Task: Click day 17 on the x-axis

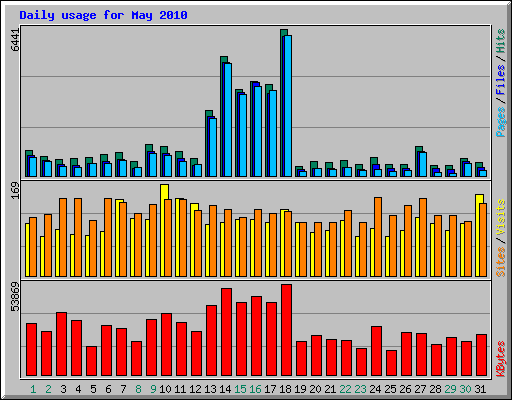Action: pyautogui.click(x=270, y=389)
